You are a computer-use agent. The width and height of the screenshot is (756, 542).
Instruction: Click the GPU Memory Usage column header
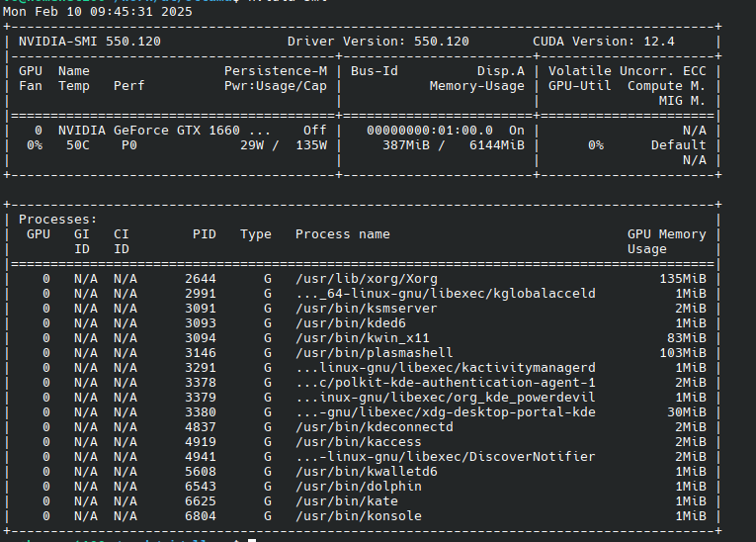[667, 241]
